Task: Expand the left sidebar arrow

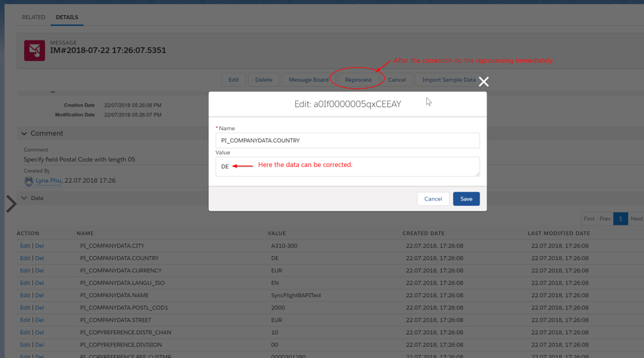Action: [x=11, y=203]
